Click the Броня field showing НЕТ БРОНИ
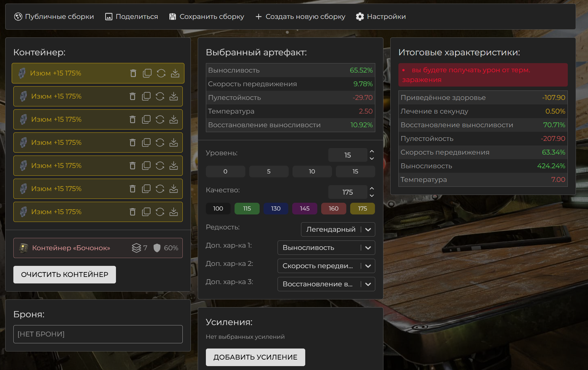 [x=98, y=334]
